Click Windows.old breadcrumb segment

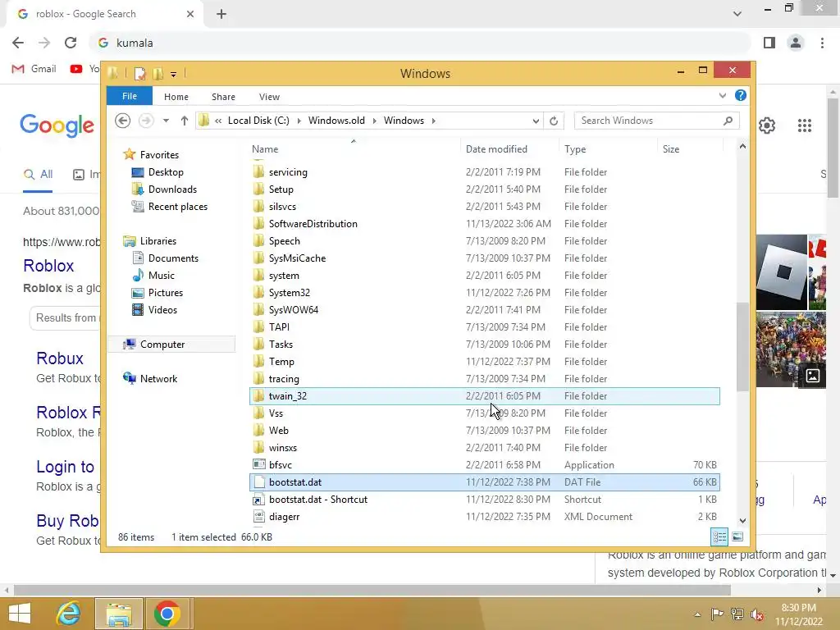tap(336, 121)
